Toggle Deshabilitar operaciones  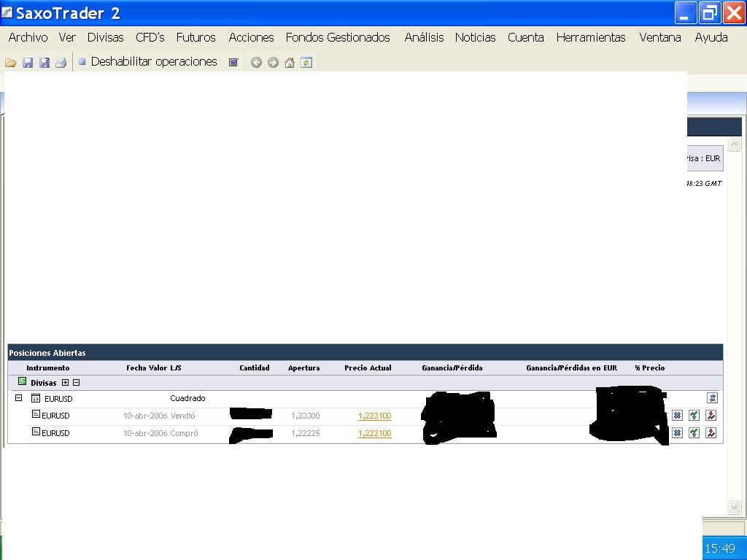(148, 62)
